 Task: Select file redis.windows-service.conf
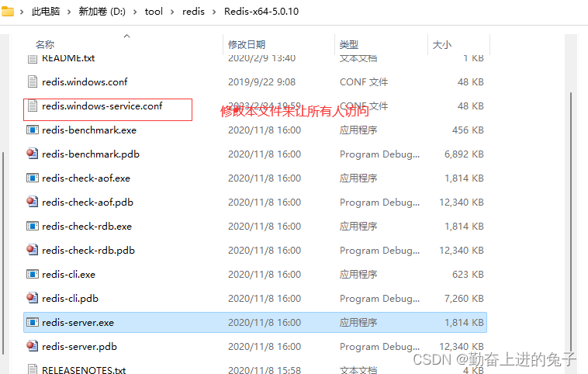[x=102, y=106]
